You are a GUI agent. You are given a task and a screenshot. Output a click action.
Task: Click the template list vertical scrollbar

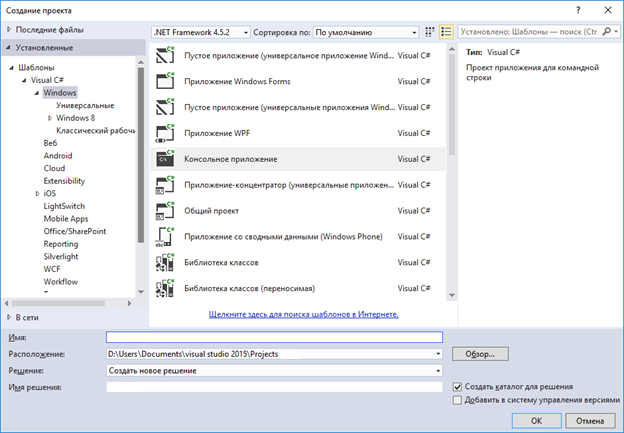click(452, 105)
